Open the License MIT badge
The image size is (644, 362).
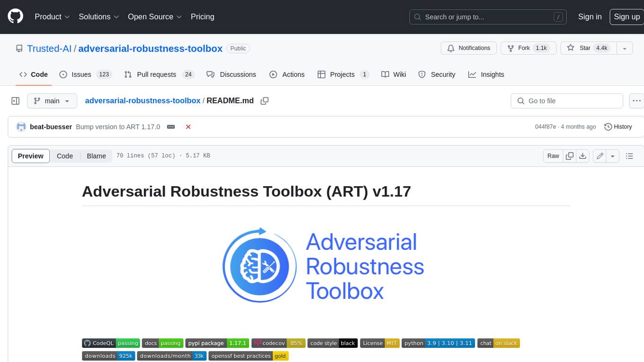[380, 343]
